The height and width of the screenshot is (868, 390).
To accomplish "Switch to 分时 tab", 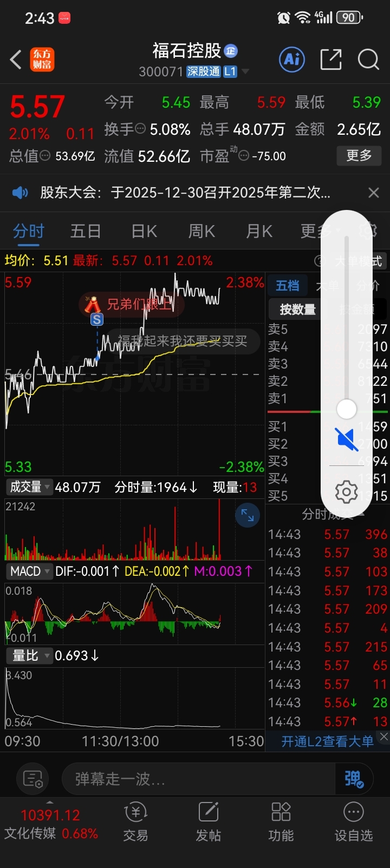I will (x=28, y=232).
